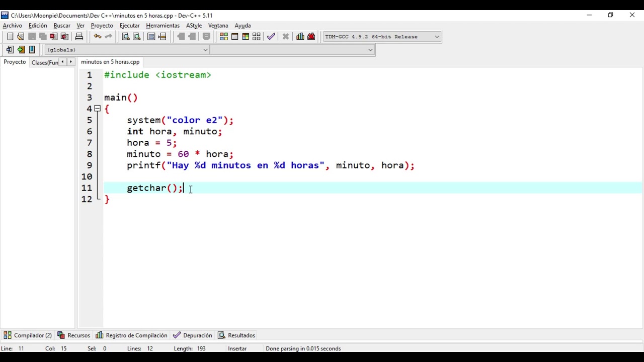
Task: Click the 'int hora, minuto;' code line
Action: pyautogui.click(x=175, y=131)
